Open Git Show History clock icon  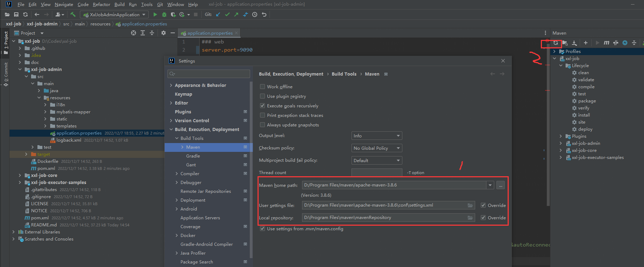coord(255,14)
